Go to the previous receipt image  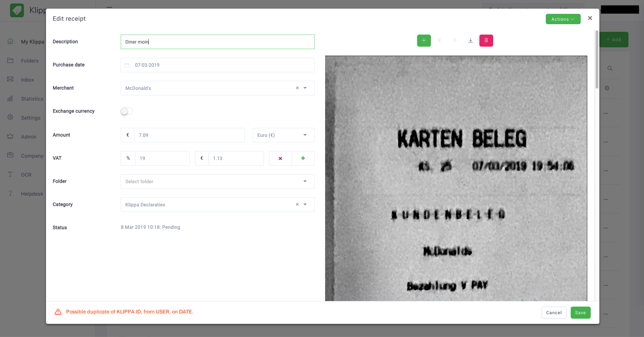[439, 40]
